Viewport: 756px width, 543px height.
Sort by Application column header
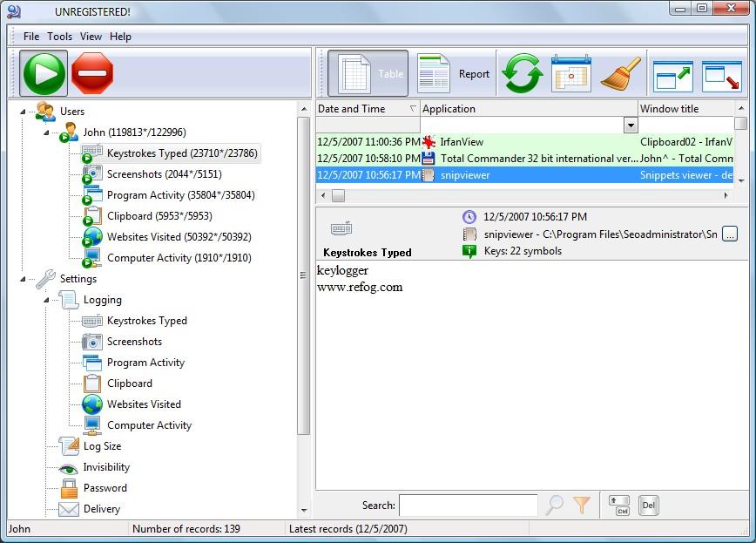pyautogui.click(x=529, y=109)
